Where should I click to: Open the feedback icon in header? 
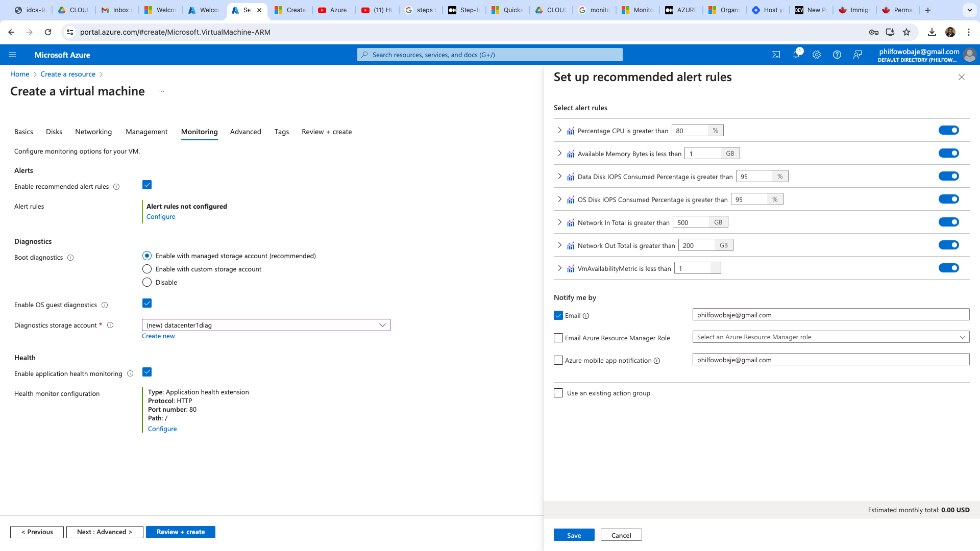(857, 55)
